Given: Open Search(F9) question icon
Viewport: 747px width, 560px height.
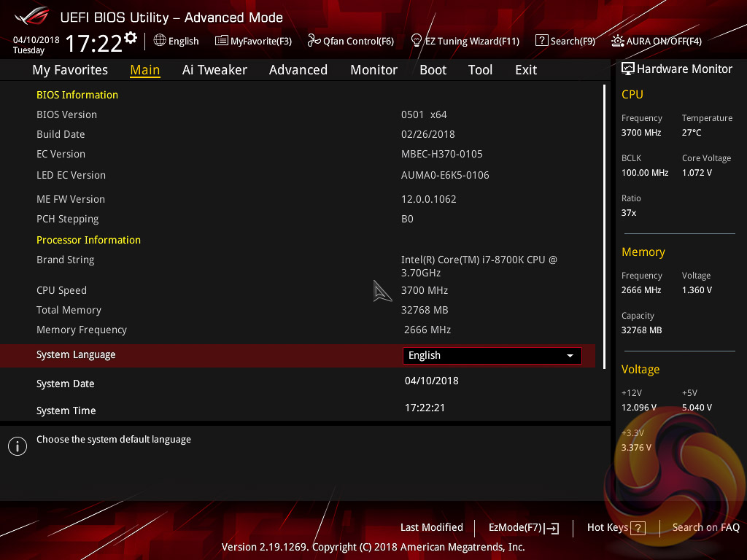Looking at the screenshot, I should (x=542, y=41).
